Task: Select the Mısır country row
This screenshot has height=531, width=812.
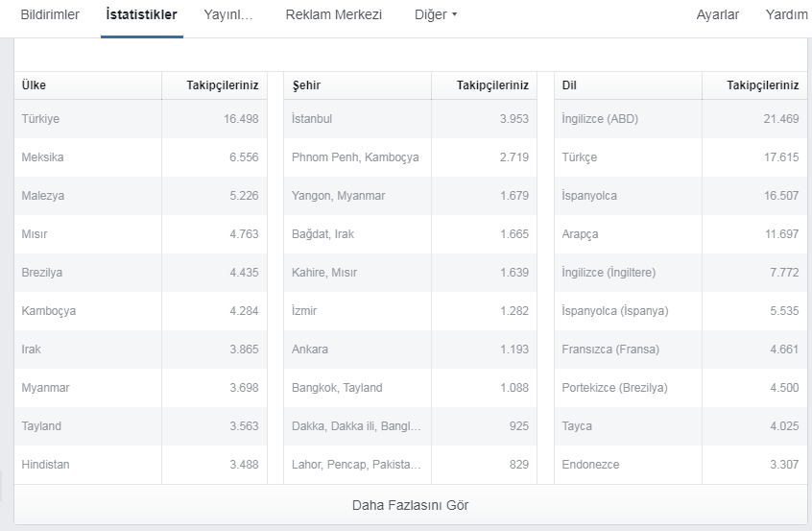Action: (x=140, y=233)
